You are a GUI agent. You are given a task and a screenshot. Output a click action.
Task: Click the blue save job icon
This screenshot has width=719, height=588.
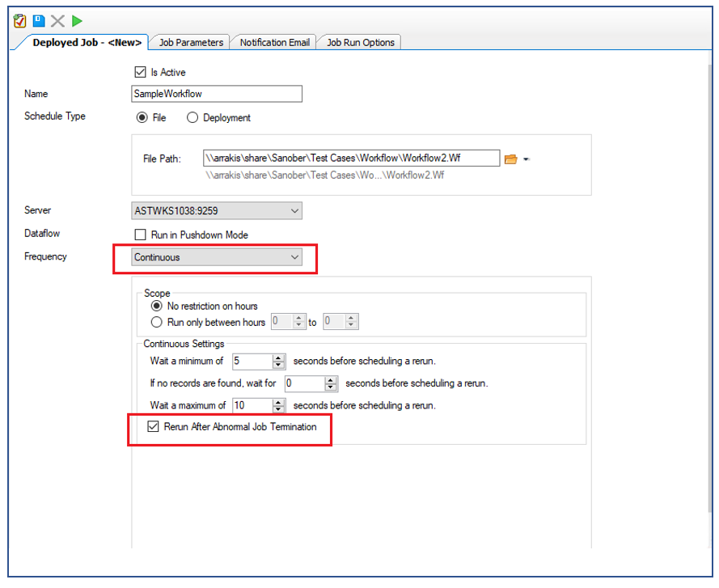pyautogui.click(x=38, y=21)
